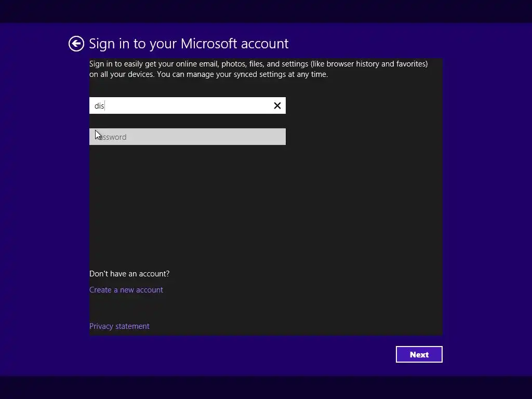Screen dimensions: 532x399
Task: Go back using the circled arrow icon
Action: pyautogui.click(x=76, y=44)
